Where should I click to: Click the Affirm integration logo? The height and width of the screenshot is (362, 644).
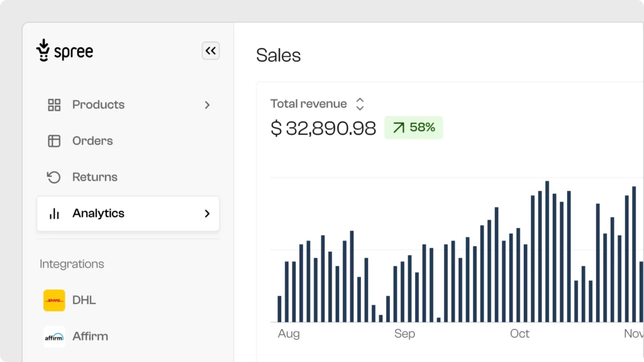pyautogui.click(x=54, y=337)
